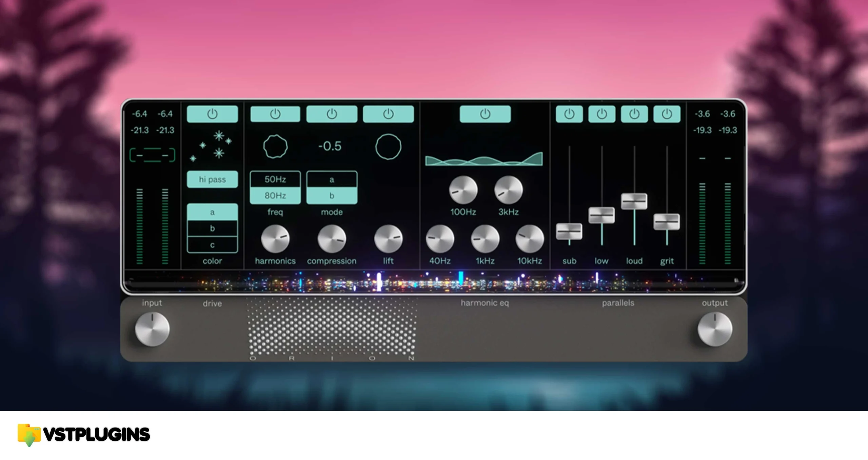Toggle the compression power button

click(332, 114)
